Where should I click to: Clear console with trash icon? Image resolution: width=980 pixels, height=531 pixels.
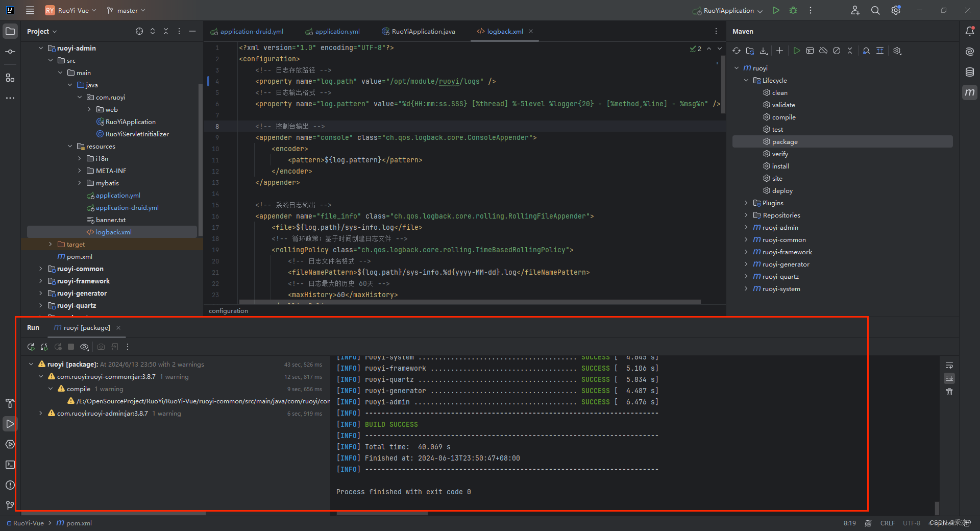pyautogui.click(x=949, y=392)
